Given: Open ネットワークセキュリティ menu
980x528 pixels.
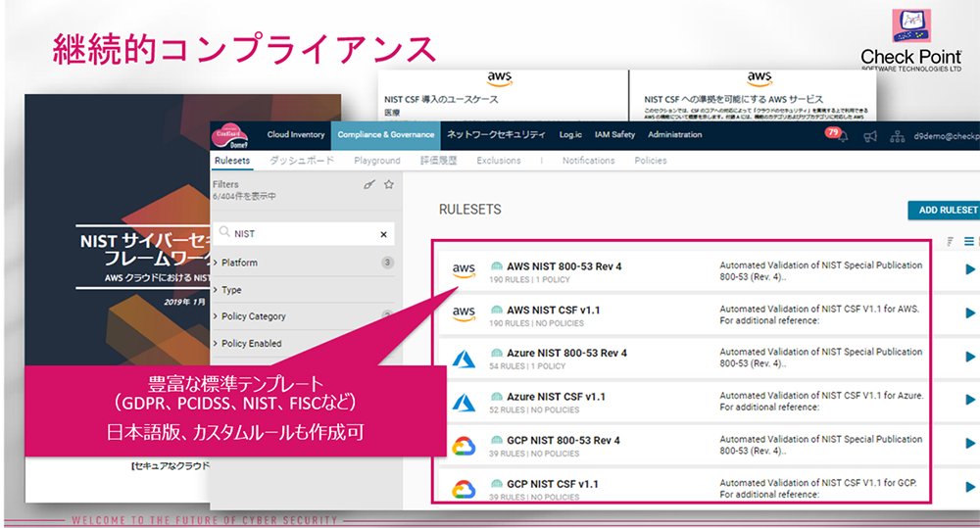Looking at the screenshot, I should point(496,134).
